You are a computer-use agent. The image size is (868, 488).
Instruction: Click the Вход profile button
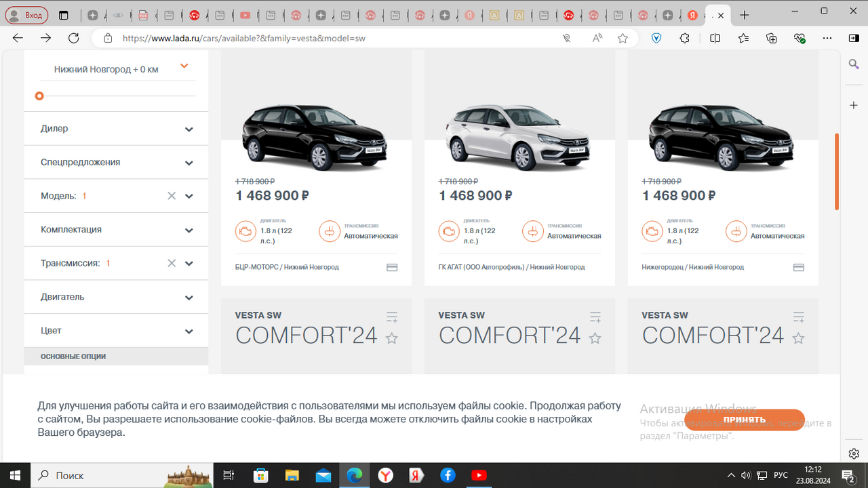[x=26, y=15]
